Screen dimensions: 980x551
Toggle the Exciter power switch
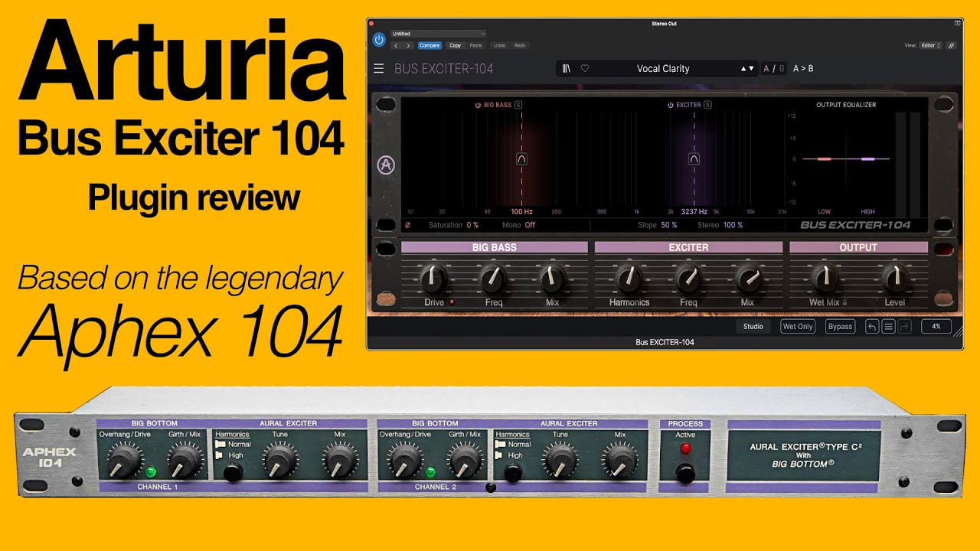point(670,105)
